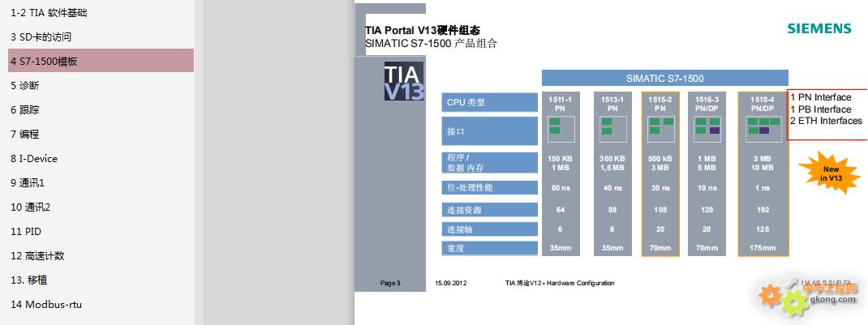
Task: Click column heading "1516-3 PN/DP"
Action: 707,104
